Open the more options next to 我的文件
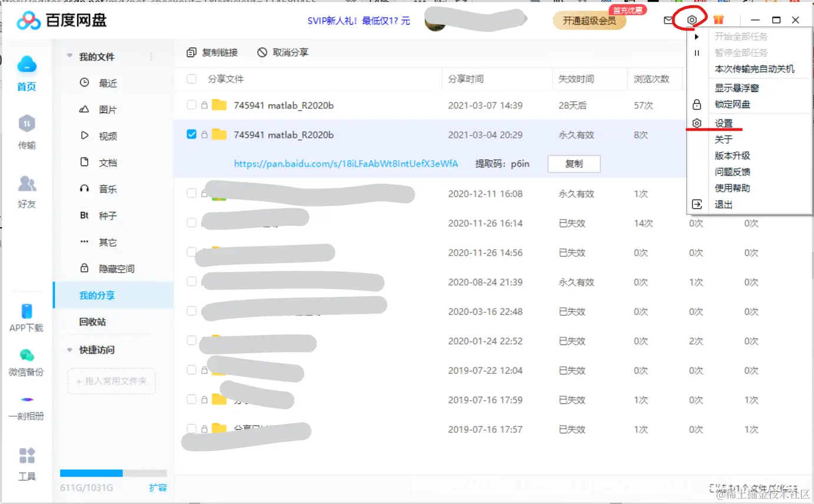Image resolution: width=814 pixels, height=504 pixels. tap(151, 56)
